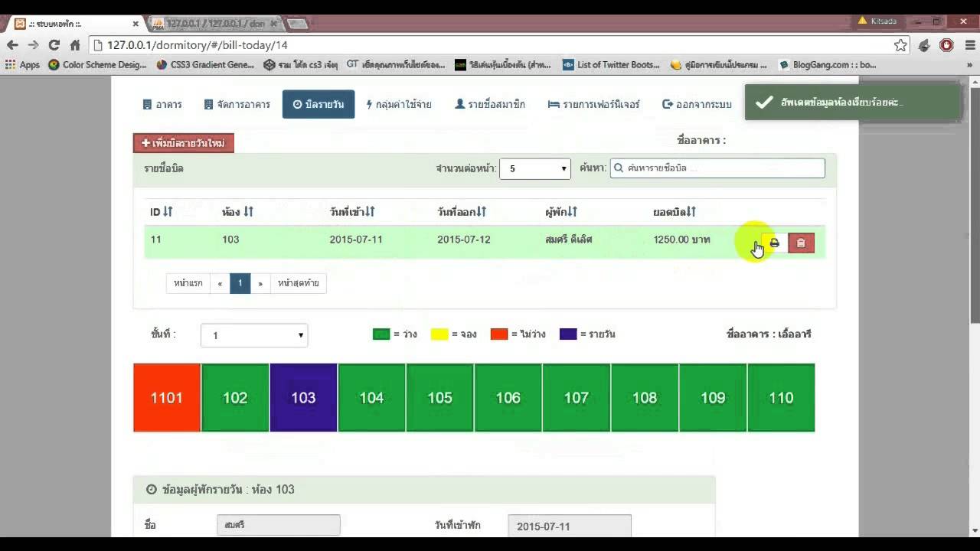Go to the หน้าแรก first page button
The height and width of the screenshot is (551, 980).
point(188,283)
